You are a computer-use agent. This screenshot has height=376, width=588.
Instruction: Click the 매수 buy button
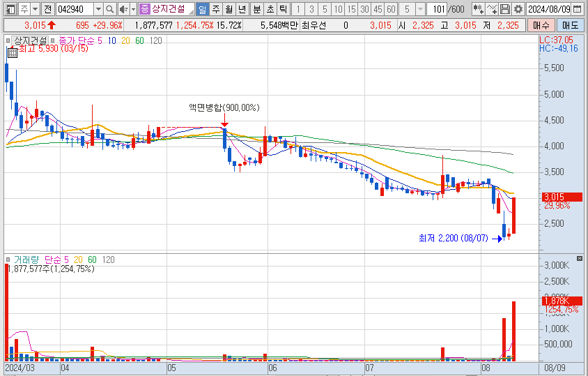(541, 26)
